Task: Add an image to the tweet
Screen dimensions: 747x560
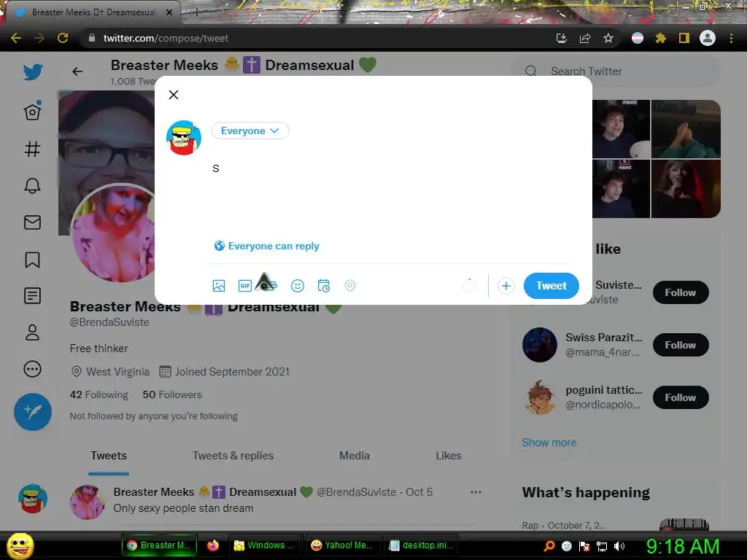Action: [x=219, y=286]
